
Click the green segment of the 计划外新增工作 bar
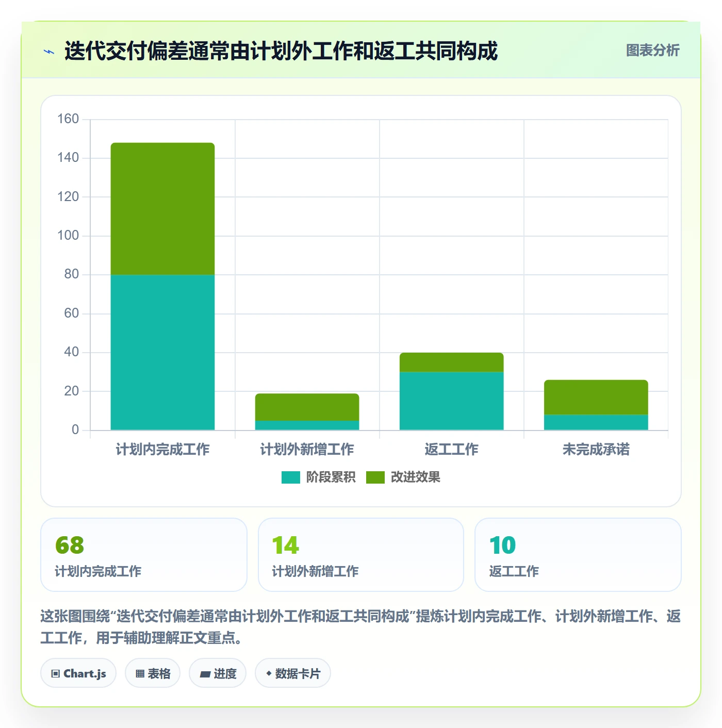[307, 407]
